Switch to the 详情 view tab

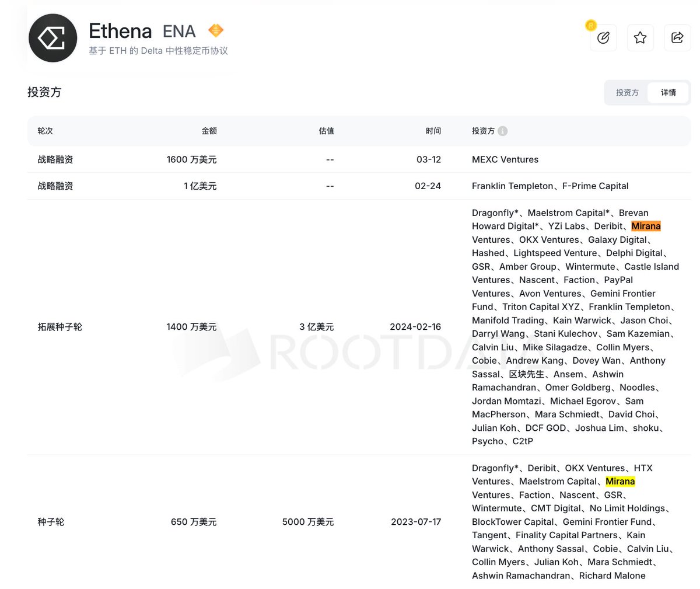[668, 92]
